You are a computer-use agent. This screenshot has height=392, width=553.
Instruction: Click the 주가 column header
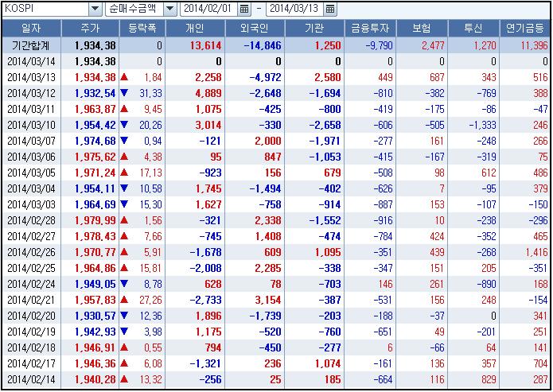(90, 28)
